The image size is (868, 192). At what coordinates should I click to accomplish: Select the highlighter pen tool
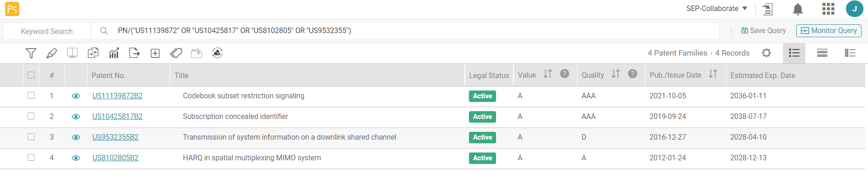51,53
